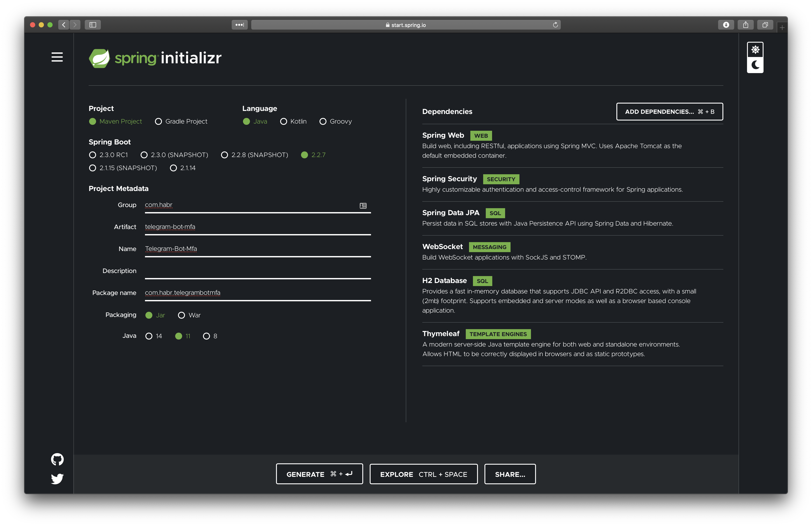812x526 pixels.
Task: Click the SQL badge beside H2 Database
Action: (x=482, y=281)
